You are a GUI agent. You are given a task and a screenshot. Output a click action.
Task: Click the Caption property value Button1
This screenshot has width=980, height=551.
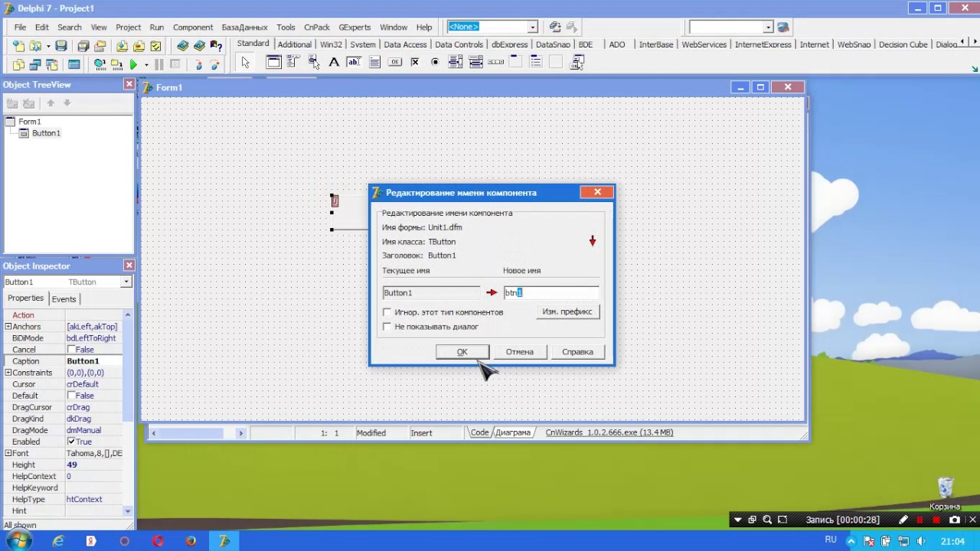coord(93,361)
